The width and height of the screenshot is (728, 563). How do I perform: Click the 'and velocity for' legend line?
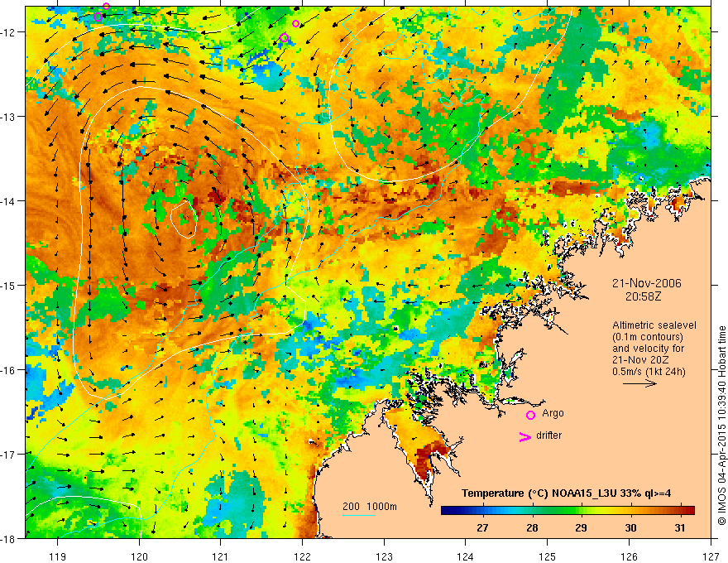click(x=648, y=349)
